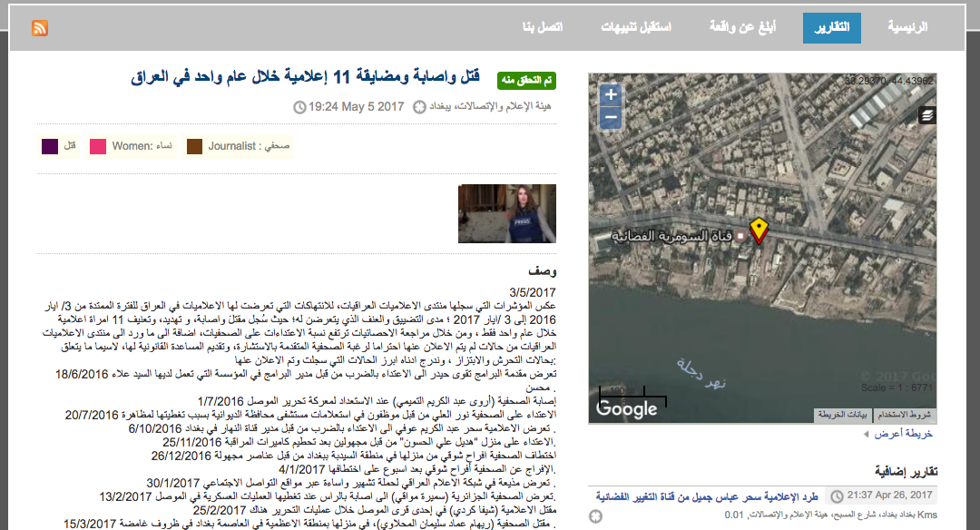Click the yellow incident marker on map
Viewport: 980px width, 530px height.
point(759,230)
